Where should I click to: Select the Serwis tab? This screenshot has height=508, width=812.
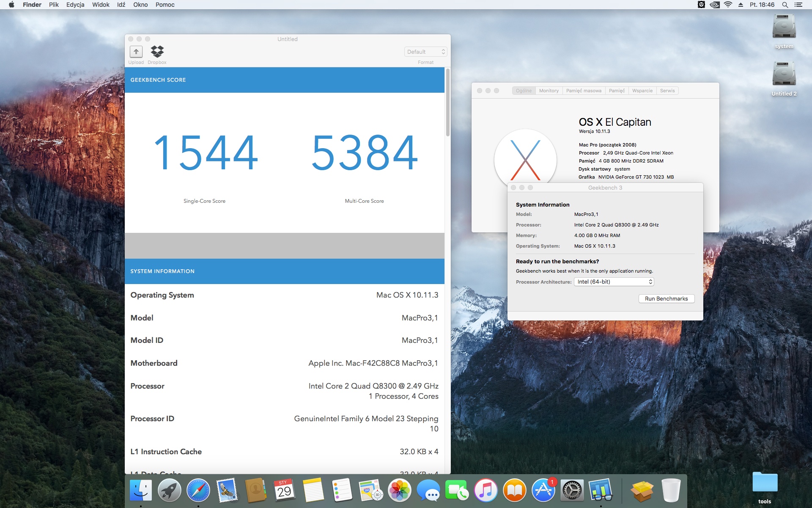point(667,91)
